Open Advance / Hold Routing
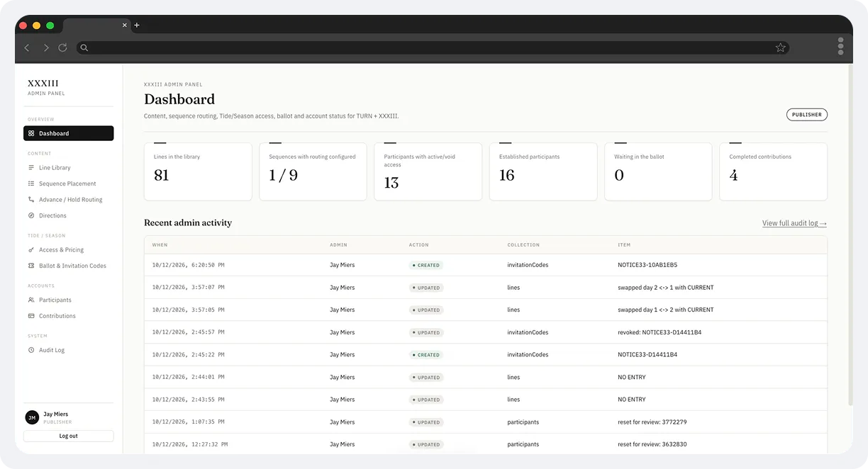 click(71, 200)
